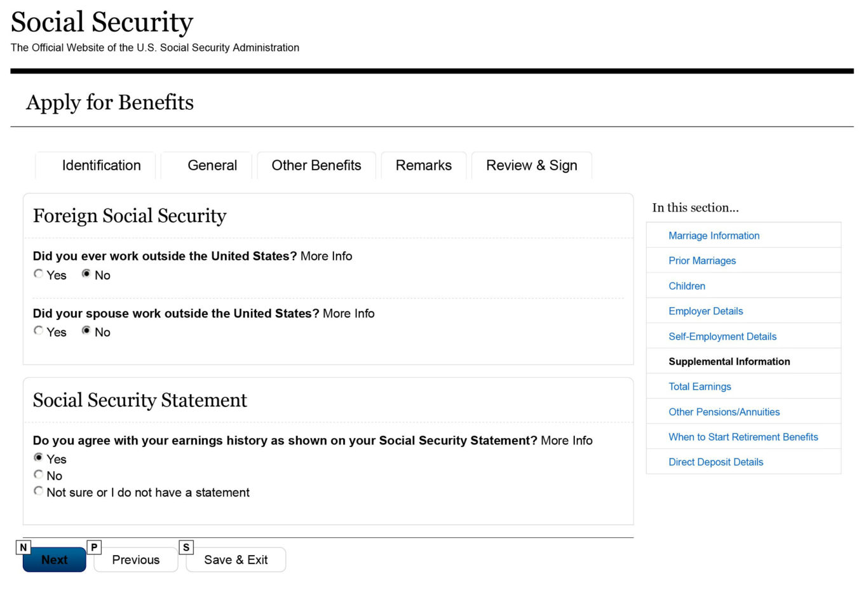Switch to the Review & Sign tab
866x616 pixels.
[532, 166]
